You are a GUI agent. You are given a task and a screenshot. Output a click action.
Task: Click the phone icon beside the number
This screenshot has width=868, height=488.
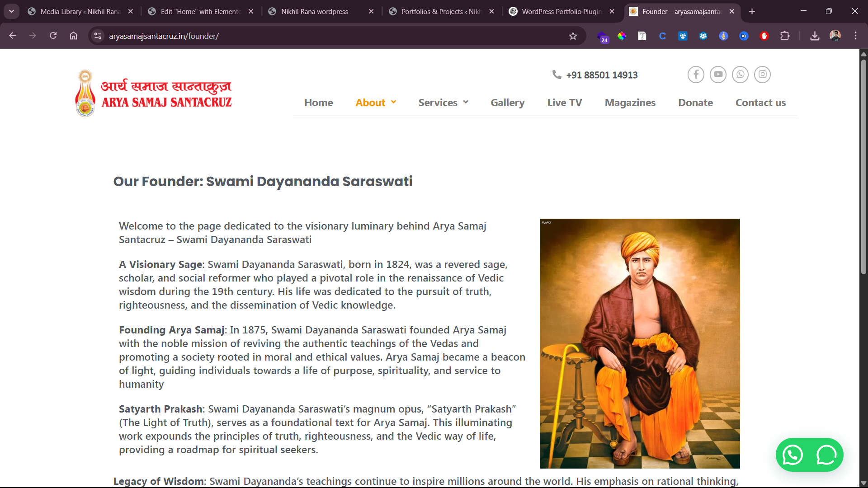coord(557,75)
